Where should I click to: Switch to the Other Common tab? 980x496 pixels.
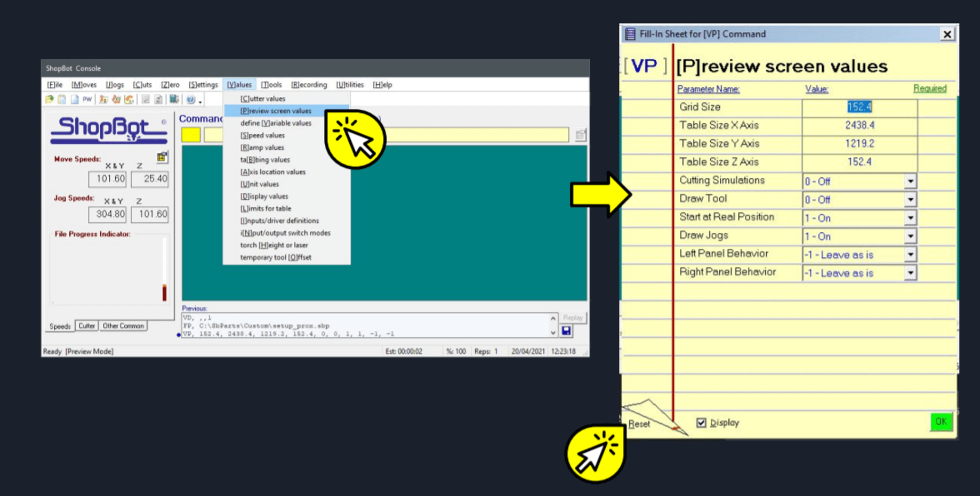point(123,326)
